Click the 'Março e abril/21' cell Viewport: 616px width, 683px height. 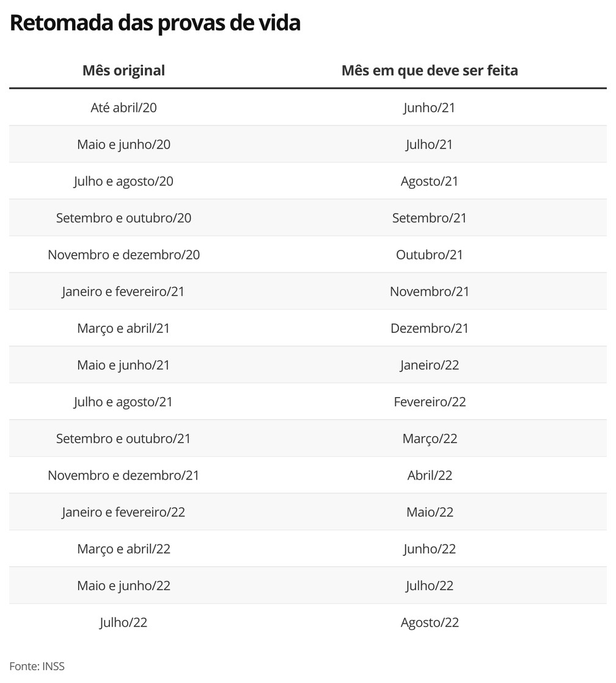pyautogui.click(x=123, y=328)
